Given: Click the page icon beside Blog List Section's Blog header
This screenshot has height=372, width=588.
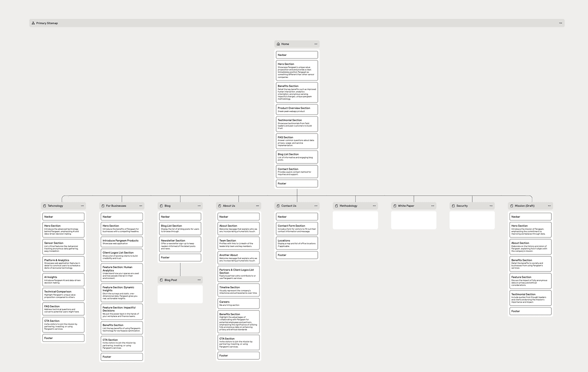Looking at the screenshot, I should [x=161, y=206].
